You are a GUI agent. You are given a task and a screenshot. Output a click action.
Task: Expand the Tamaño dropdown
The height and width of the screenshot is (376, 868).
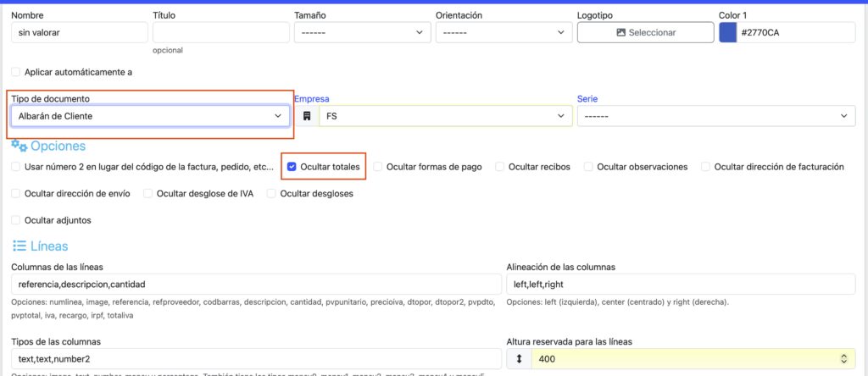(362, 32)
